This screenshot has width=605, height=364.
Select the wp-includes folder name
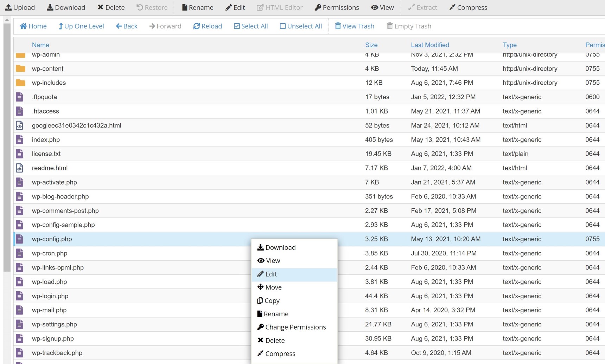click(x=49, y=83)
